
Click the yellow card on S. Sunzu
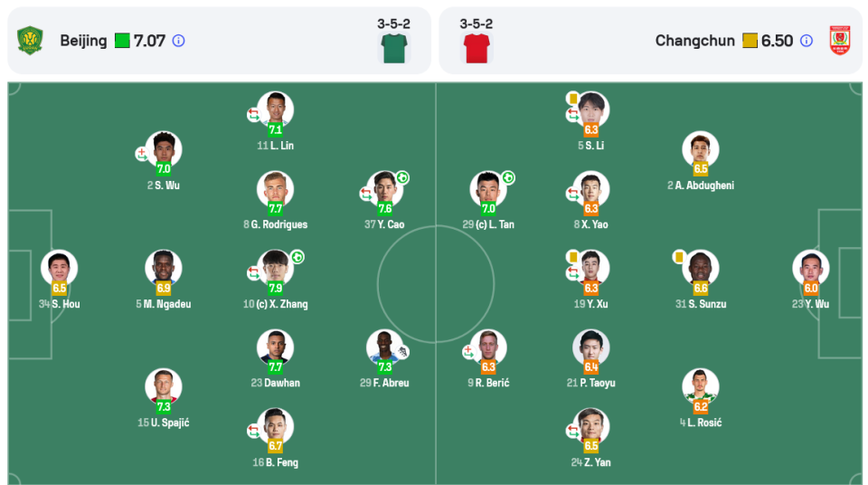tap(679, 257)
